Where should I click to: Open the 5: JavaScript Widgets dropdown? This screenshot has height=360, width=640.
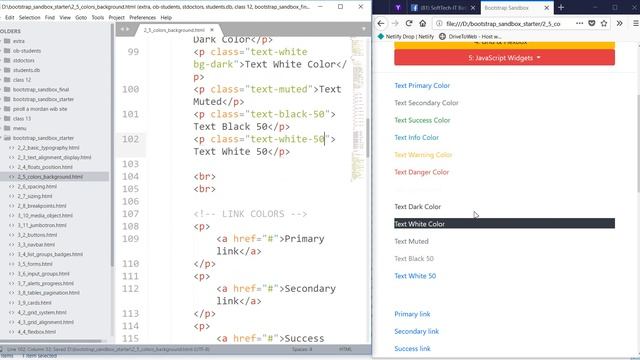[x=504, y=58]
